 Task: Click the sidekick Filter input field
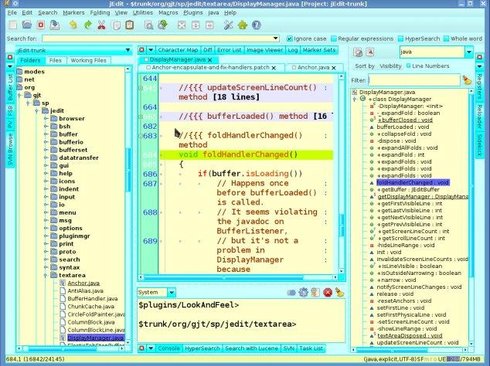[x=414, y=80]
